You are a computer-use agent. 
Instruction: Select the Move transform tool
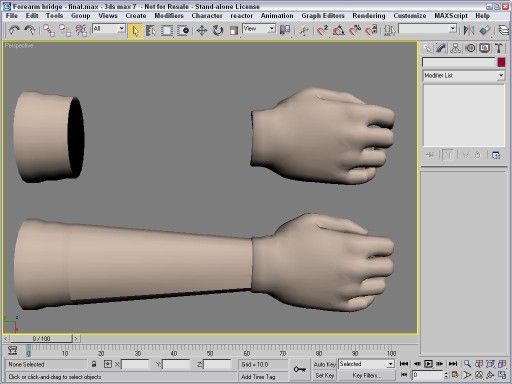coord(201,31)
